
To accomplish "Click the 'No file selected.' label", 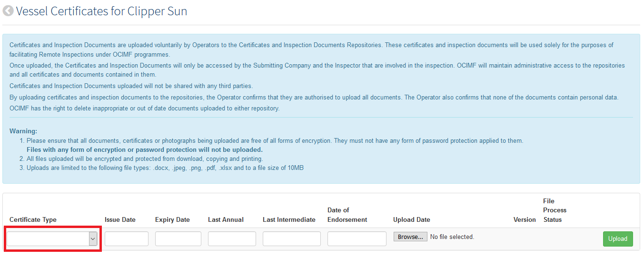I will click(x=452, y=237).
